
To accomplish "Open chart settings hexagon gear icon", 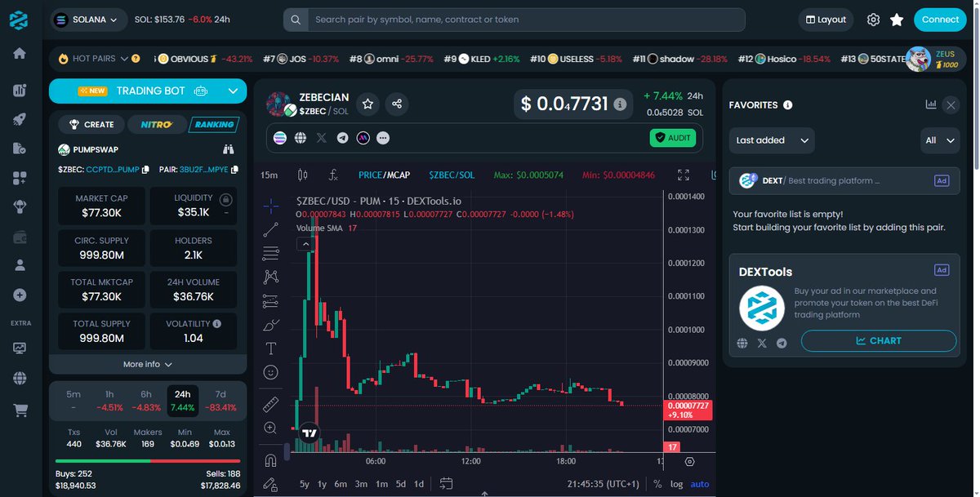I will (690, 462).
